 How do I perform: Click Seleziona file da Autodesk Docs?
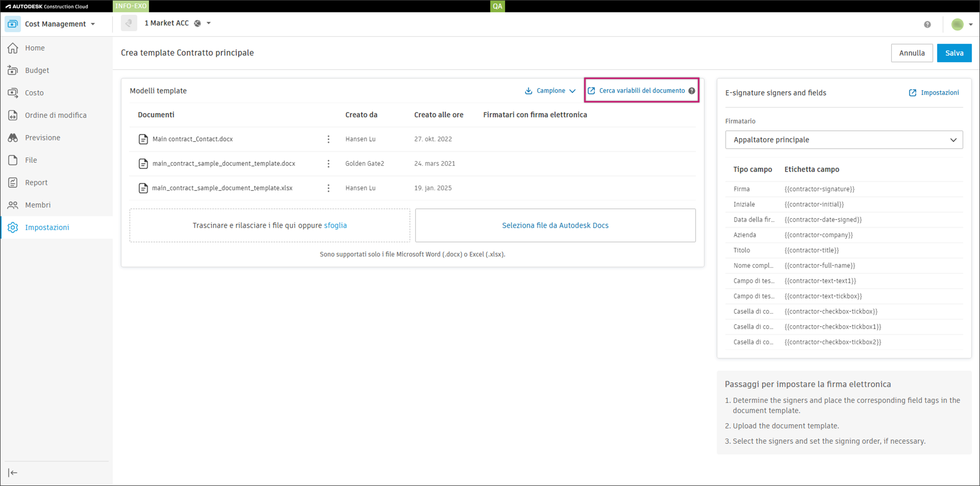[x=555, y=225]
